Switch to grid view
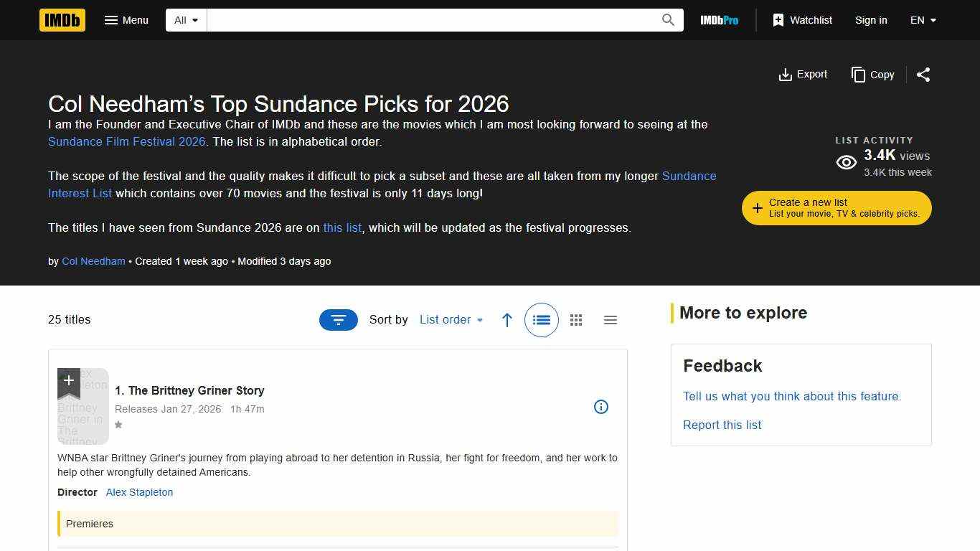This screenshot has width=980, height=551. (576, 320)
